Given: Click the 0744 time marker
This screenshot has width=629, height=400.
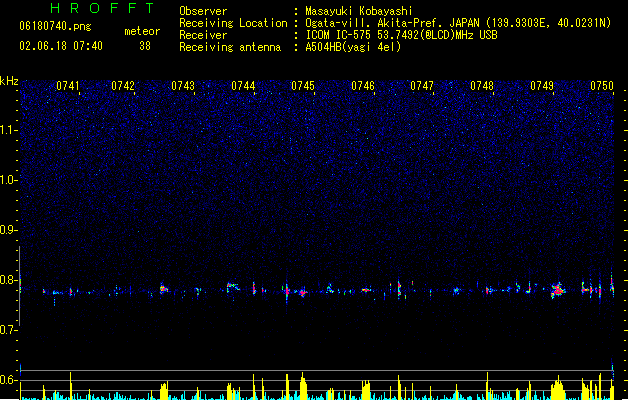Looking at the screenshot, I should coord(243,85).
